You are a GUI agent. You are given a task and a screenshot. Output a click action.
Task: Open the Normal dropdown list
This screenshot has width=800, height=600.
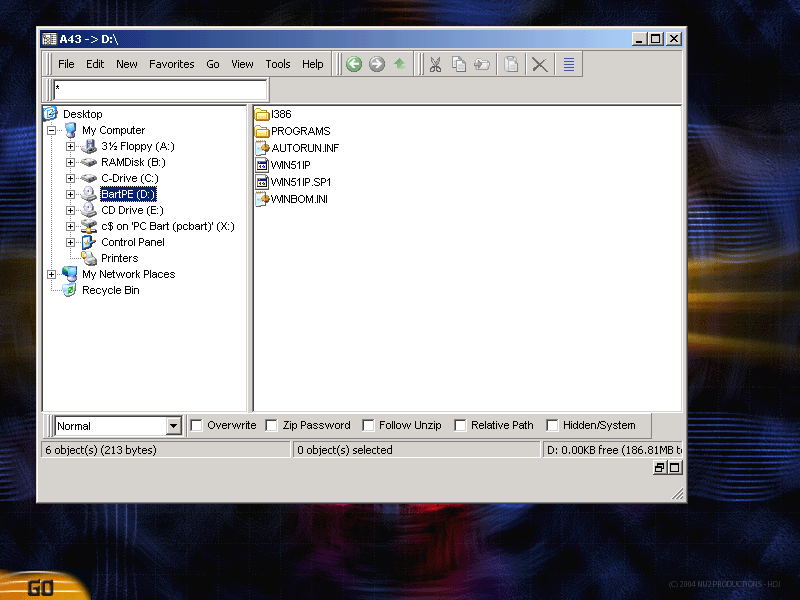click(173, 426)
